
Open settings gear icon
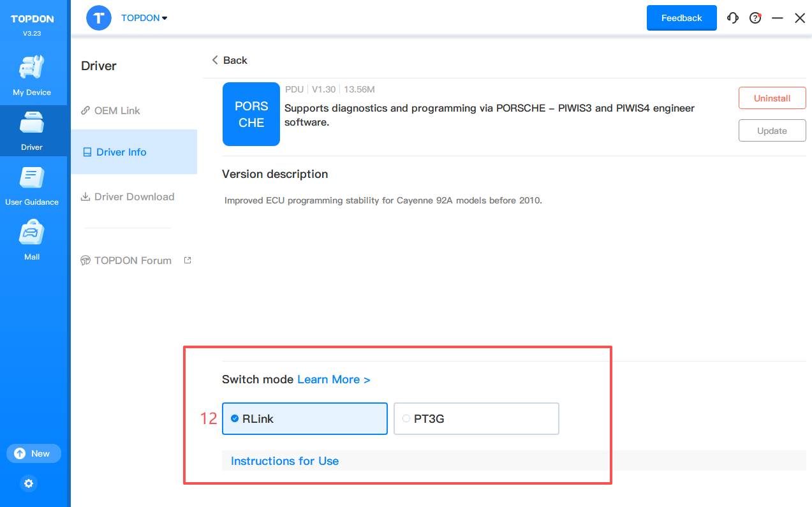[x=29, y=483]
